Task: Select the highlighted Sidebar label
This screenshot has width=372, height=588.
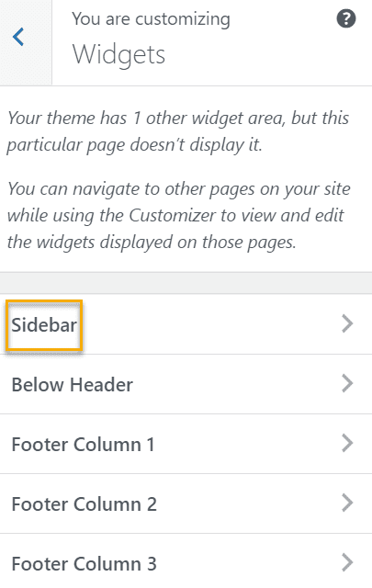Action: (44, 324)
